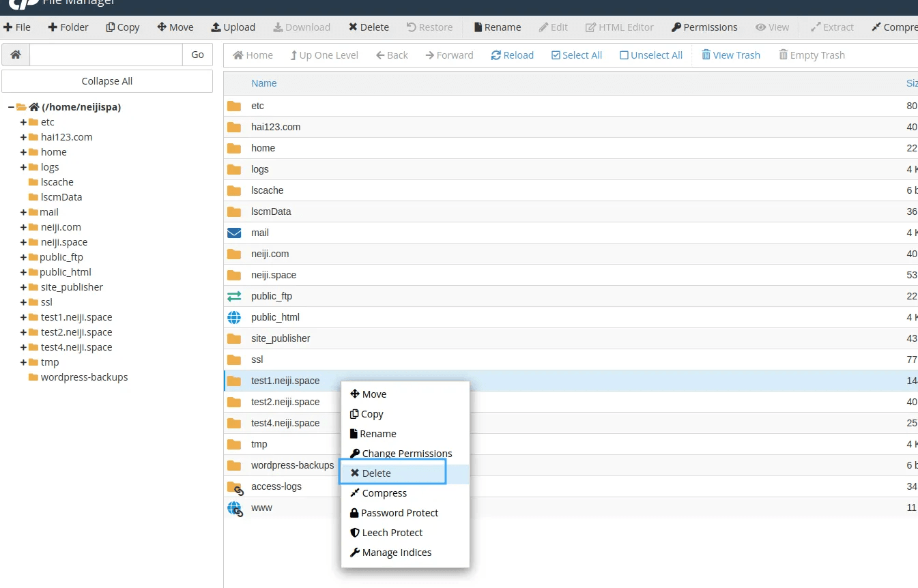
Task: Choose Password Protect from the context menu
Action: point(395,512)
